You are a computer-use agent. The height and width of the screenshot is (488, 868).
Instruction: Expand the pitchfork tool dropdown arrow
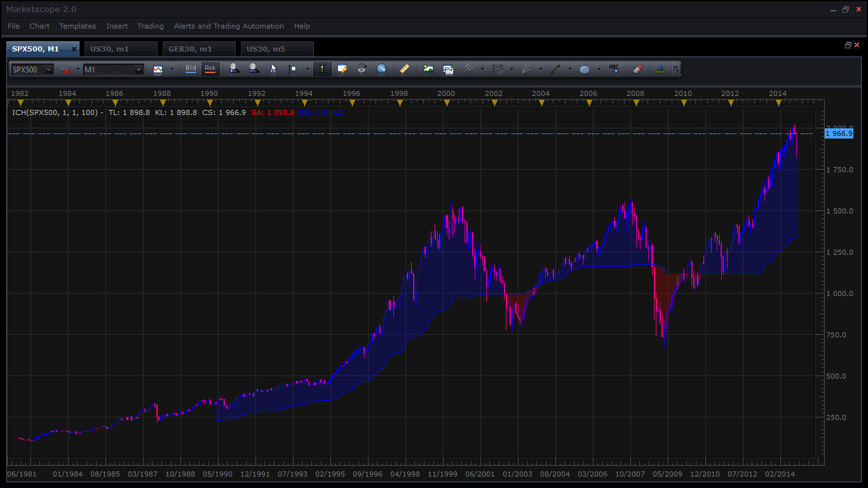click(x=482, y=69)
